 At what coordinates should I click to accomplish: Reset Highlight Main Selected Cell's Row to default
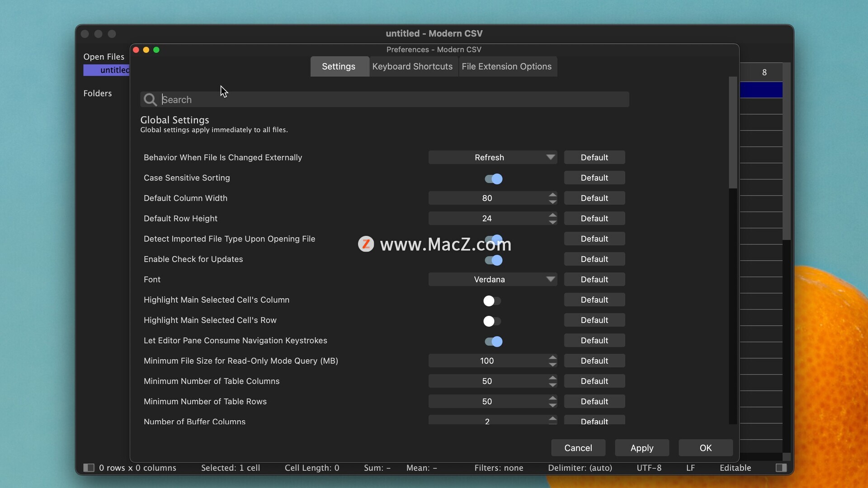[x=594, y=320]
